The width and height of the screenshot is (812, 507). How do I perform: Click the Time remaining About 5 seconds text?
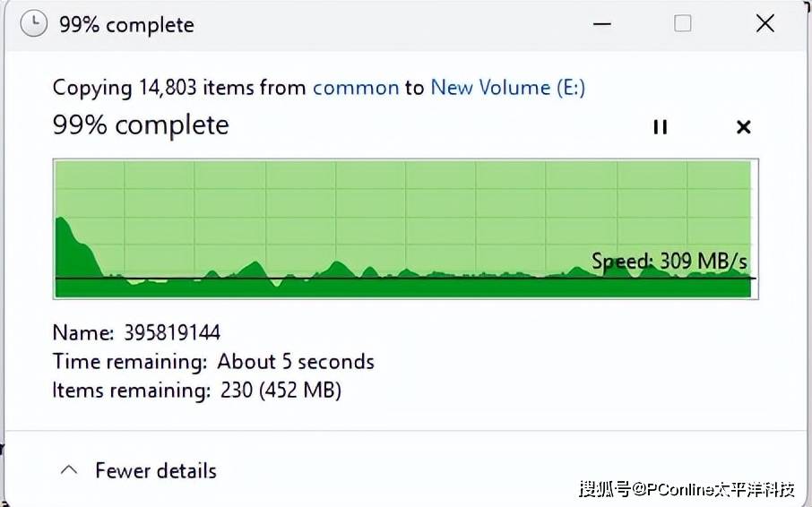[213, 362]
